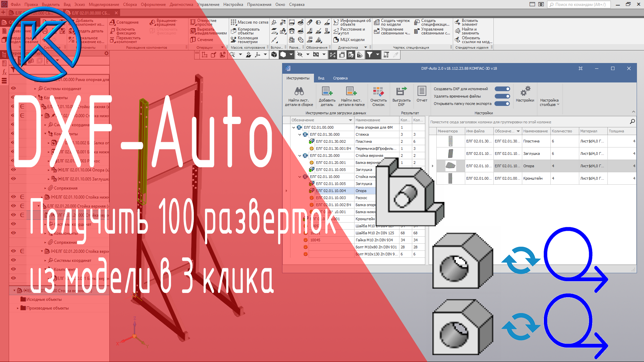
Task: Close the ЕЛГ 02.01.00.000 СБ document tab
Action: [116, 13]
